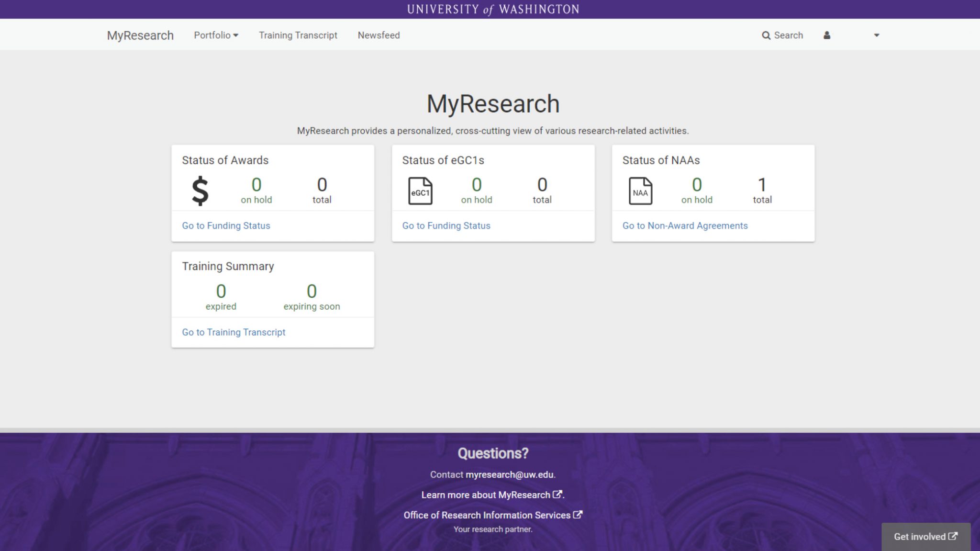Click Go to Training Transcript link

(x=233, y=332)
